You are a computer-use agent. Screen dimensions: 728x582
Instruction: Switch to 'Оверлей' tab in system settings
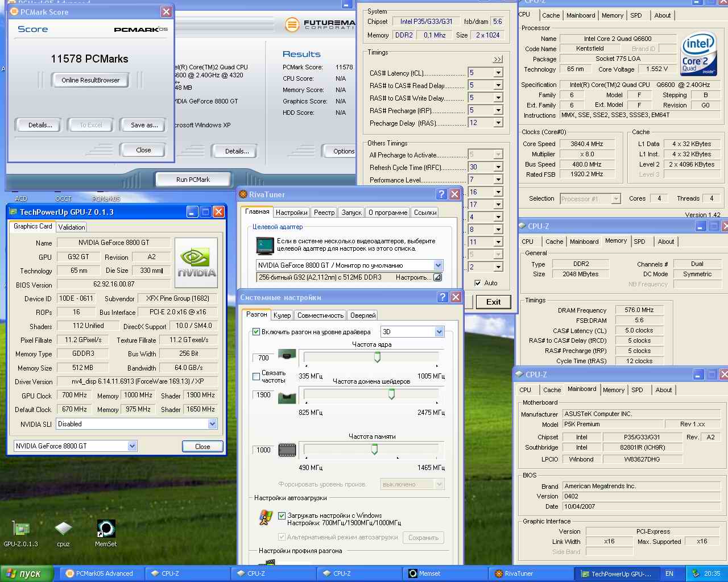(x=363, y=315)
